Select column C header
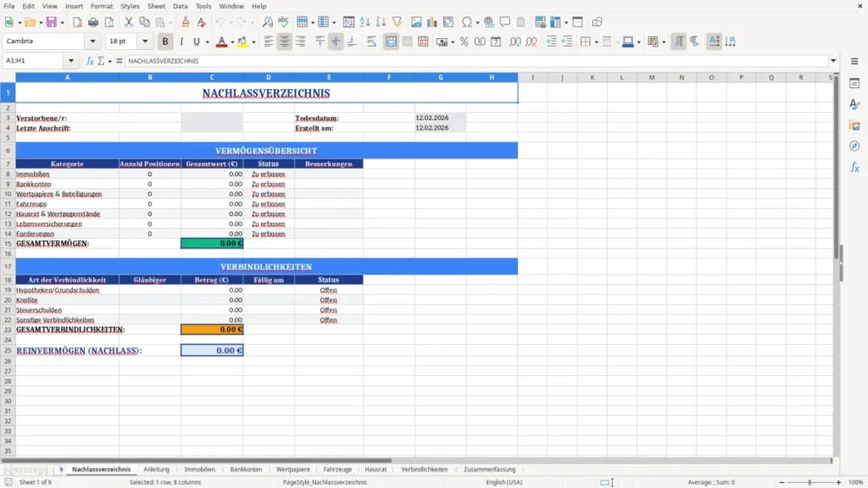Screen dimensions: 868x488 tap(211, 77)
